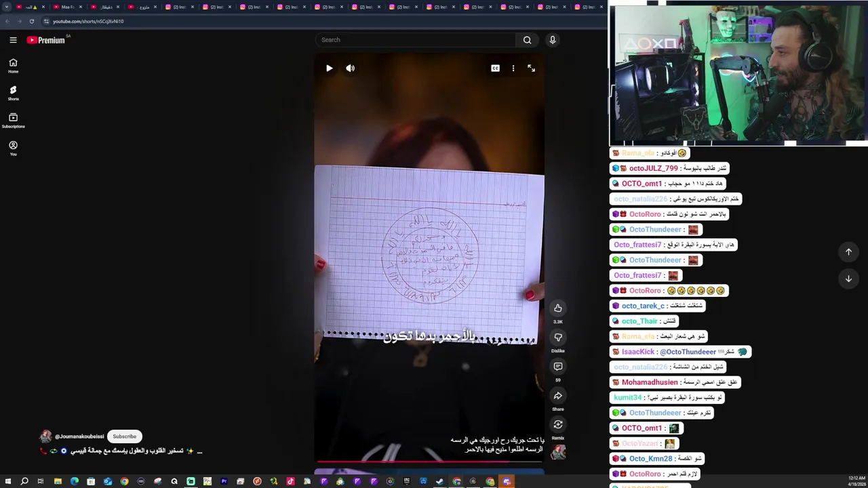Seek using the Short's red progress bar

[429, 462]
